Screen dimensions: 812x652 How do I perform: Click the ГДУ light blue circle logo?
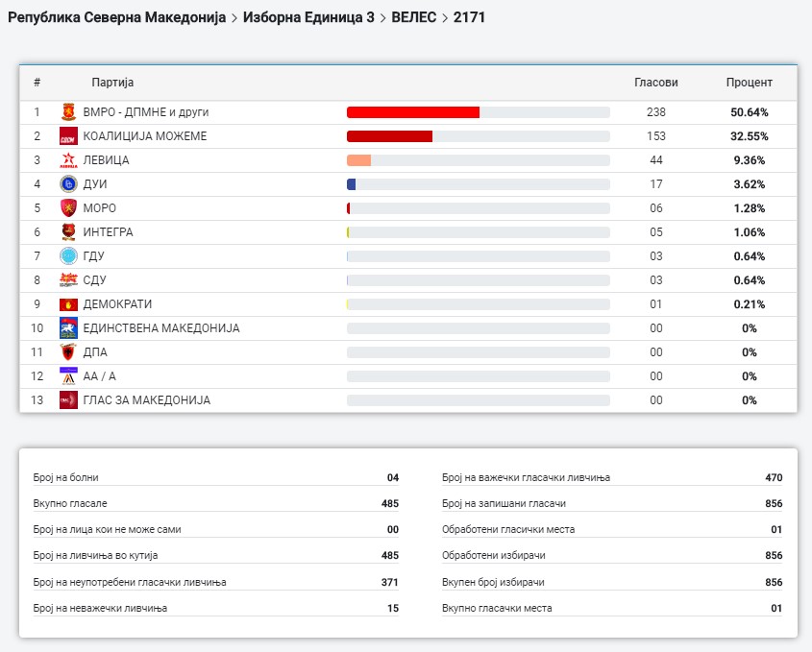[x=68, y=256]
